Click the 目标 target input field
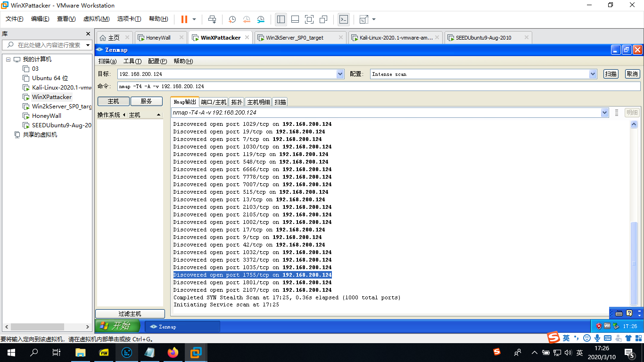The image size is (644, 362). click(227, 74)
